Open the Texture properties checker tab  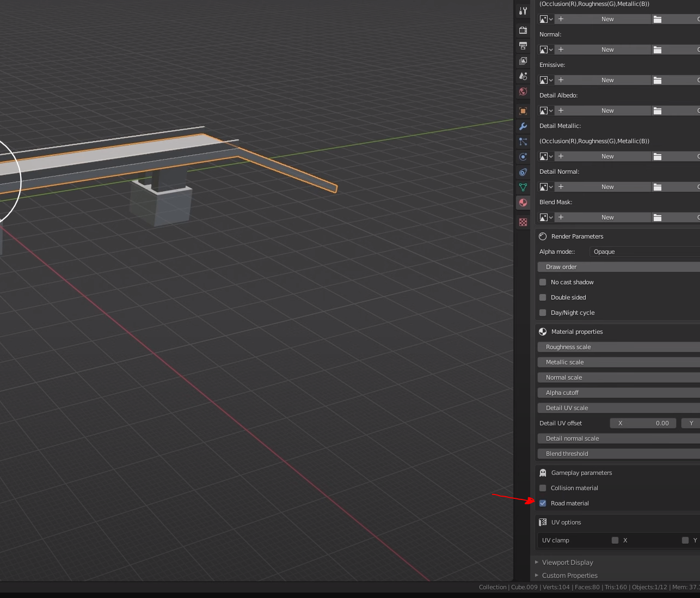coord(523,222)
